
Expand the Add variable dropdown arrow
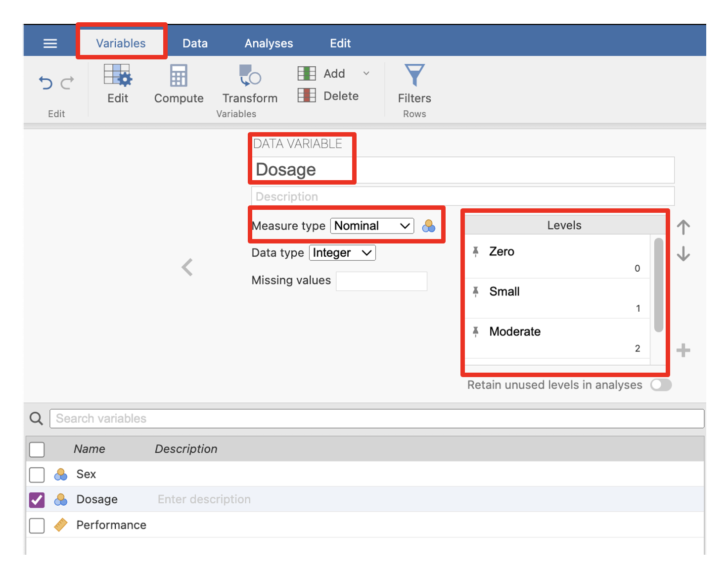tap(366, 73)
